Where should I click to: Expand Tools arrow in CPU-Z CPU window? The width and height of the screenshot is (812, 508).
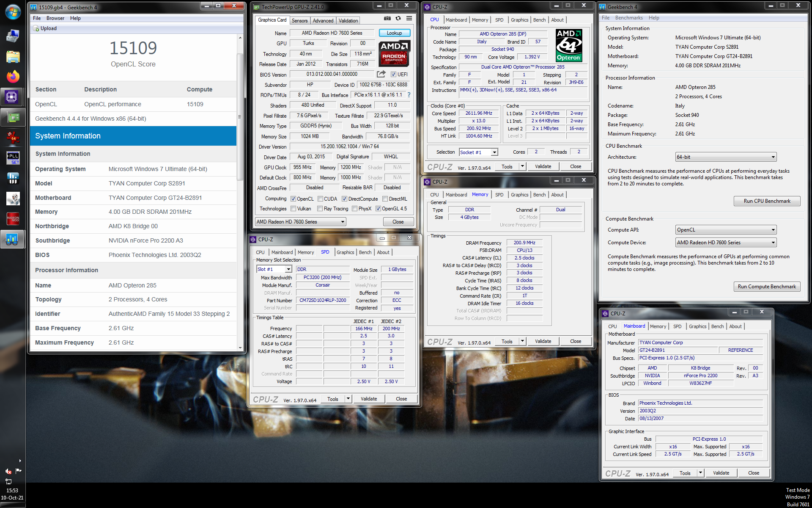tap(522, 166)
